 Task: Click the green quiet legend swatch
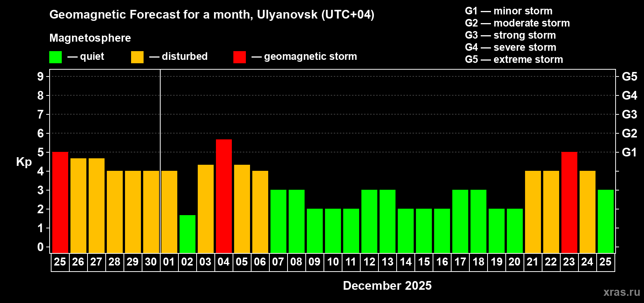click(x=55, y=57)
